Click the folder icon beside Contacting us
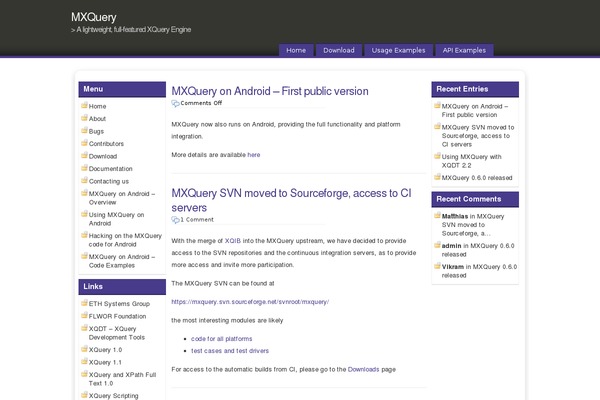 85,180
